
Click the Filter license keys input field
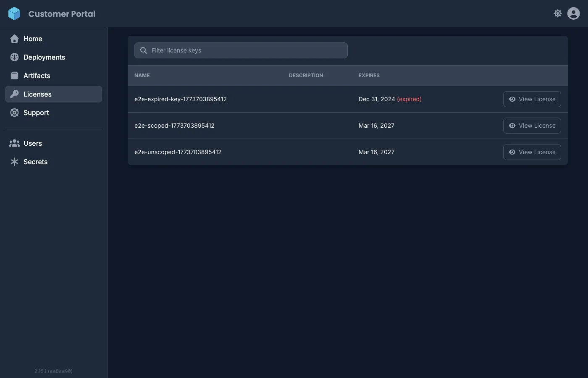tap(241, 50)
